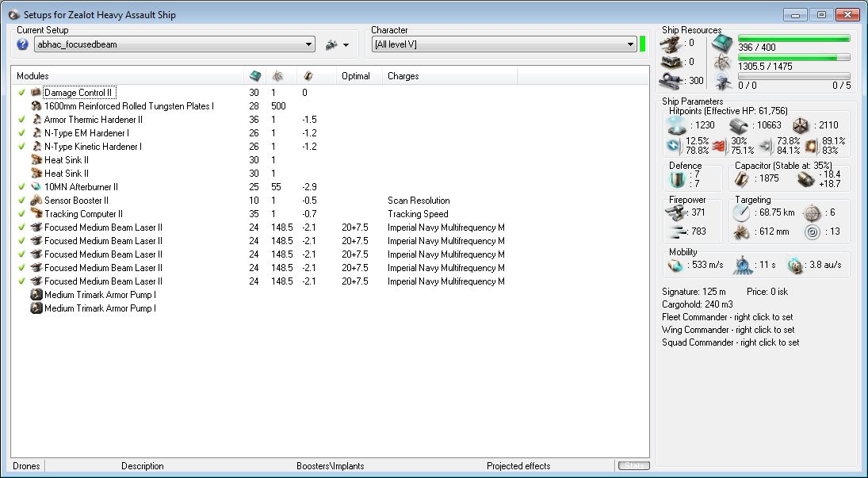Click the CPU resource icon beside 396 / 400
This screenshot has width=868, height=478.
[x=722, y=44]
